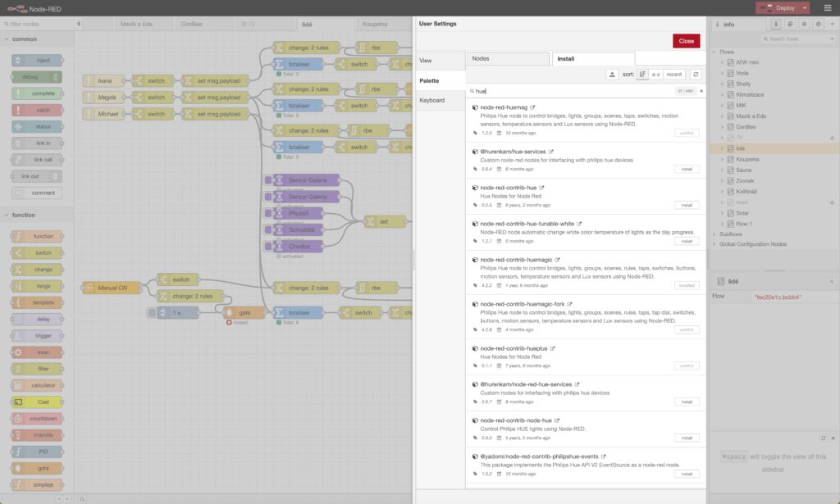Refresh the module catalogue list
The width and height of the screenshot is (840, 504).
click(x=696, y=75)
